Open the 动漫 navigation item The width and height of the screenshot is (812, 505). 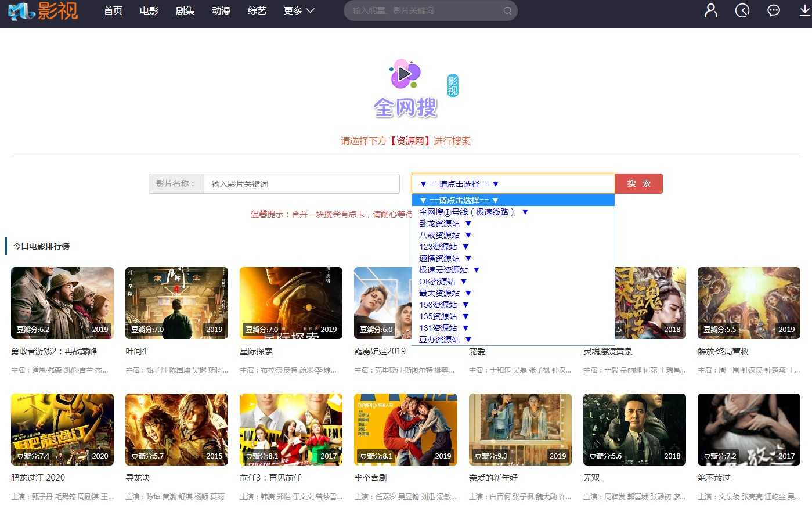[x=221, y=10]
